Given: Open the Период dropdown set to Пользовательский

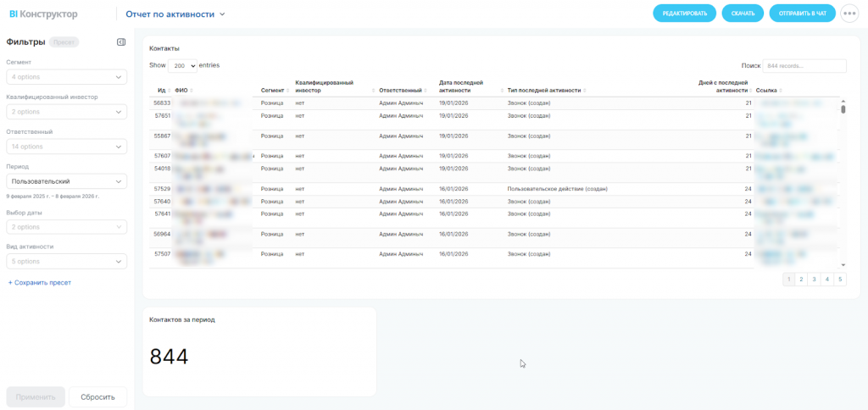Looking at the screenshot, I should click(x=66, y=181).
